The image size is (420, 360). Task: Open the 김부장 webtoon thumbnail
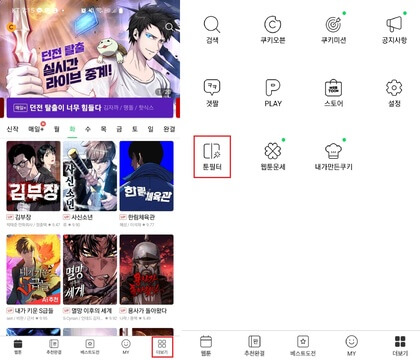tap(33, 176)
